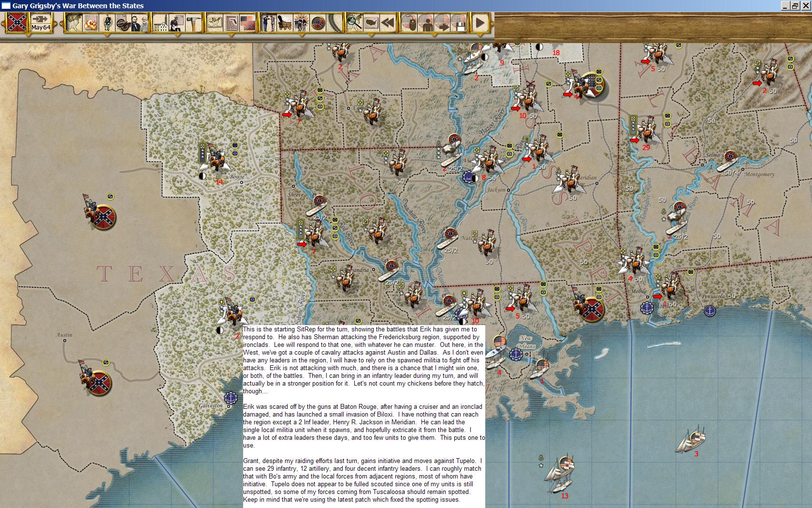Click the computer mouse options icon

pyautogui.click(x=409, y=23)
